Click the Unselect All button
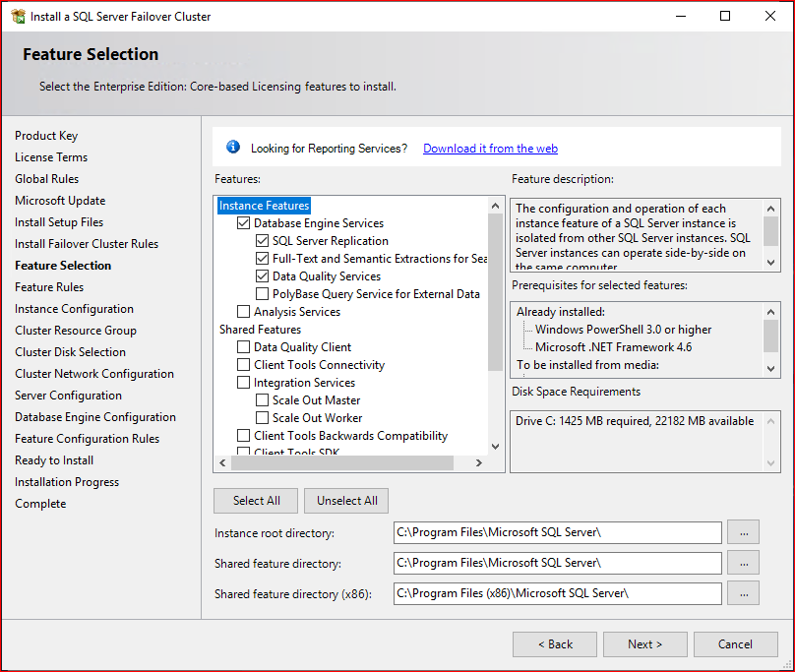795x672 pixels. click(x=346, y=501)
